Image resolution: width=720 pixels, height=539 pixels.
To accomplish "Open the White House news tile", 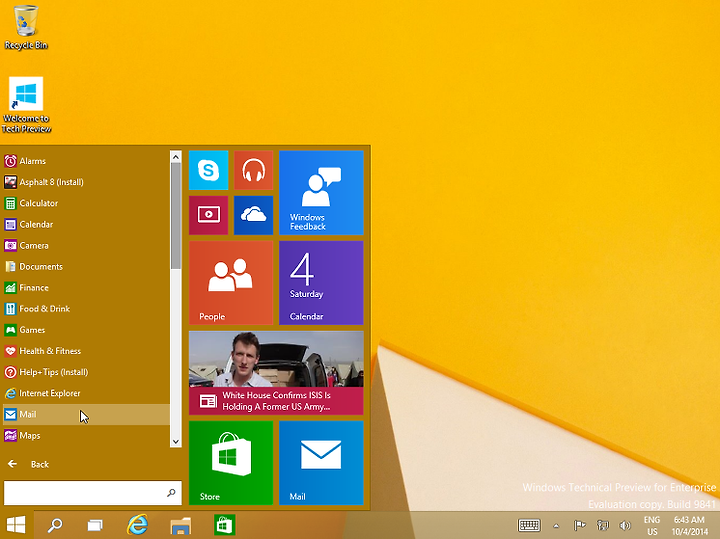I will point(276,373).
